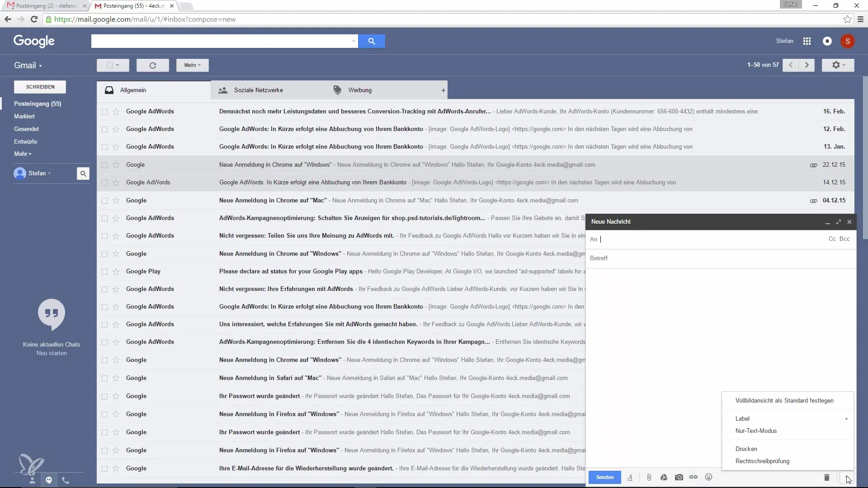Insert link in the compose toolbar
Screen dimensions: 868x488
(693, 477)
